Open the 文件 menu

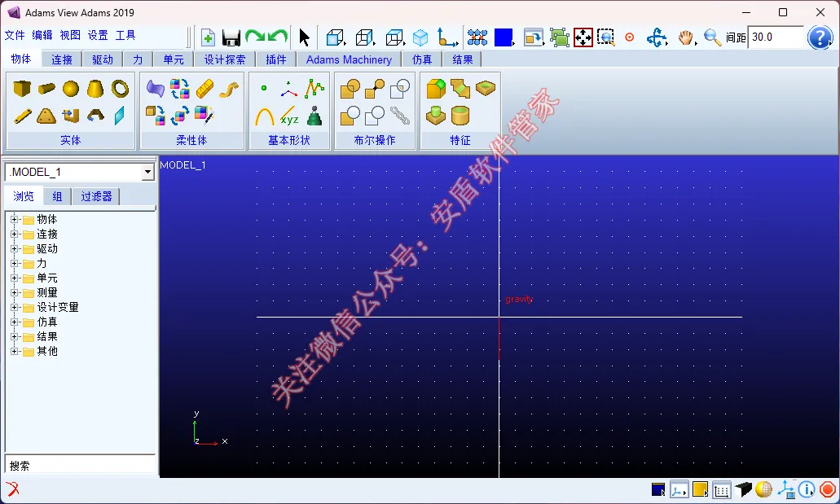coord(15,35)
